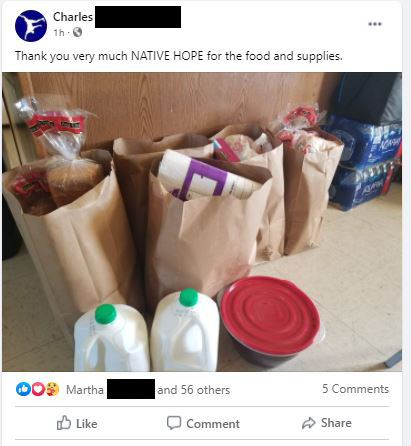The image size is (411, 446).
Task: Click the NATIVE HOPE thank-you caption text
Action: 179,56
